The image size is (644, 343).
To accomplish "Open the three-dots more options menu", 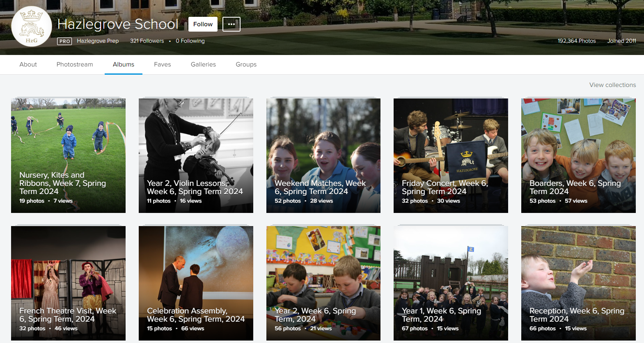I will click(x=231, y=24).
